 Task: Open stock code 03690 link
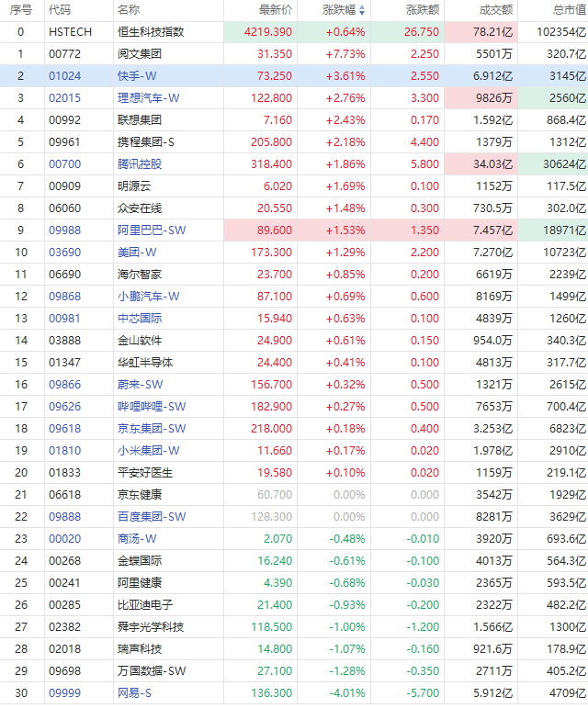click(x=64, y=252)
